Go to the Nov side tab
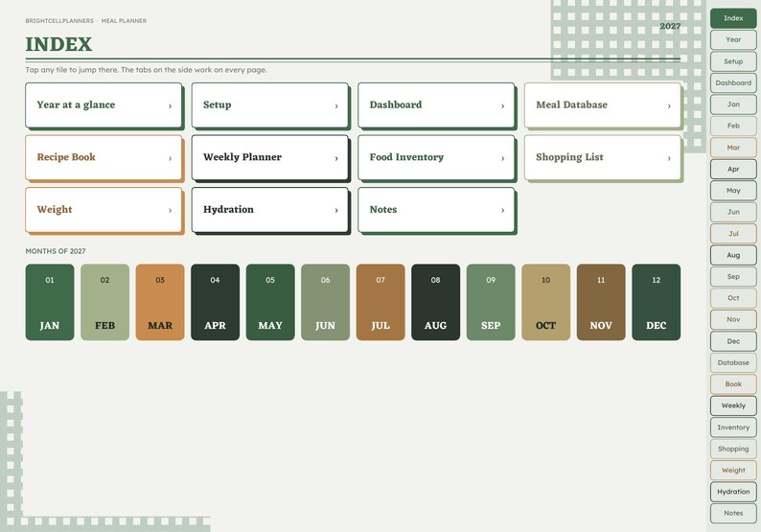 coord(733,319)
